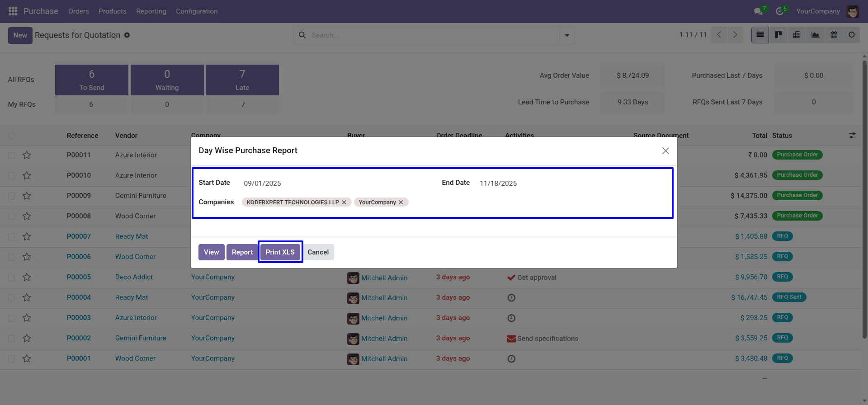Open the messages conversation icon

pyautogui.click(x=758, y=11)
